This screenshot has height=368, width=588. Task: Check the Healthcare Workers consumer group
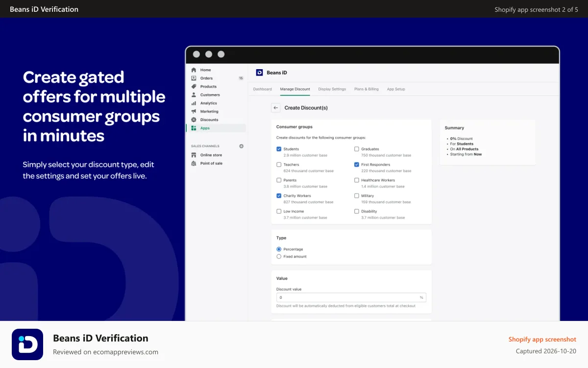pyautogui.click(x=357, y=180)
